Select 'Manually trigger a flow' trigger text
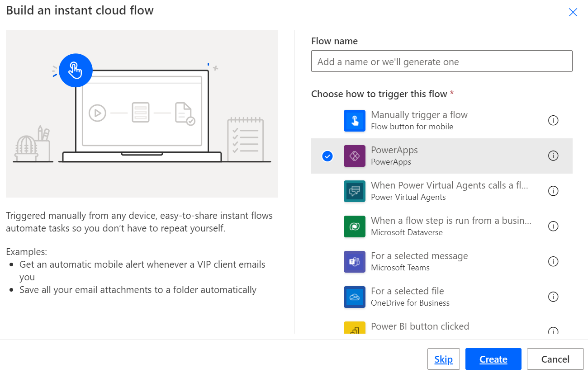The width and height of the screenshot is (588, 373). point(419,115)
